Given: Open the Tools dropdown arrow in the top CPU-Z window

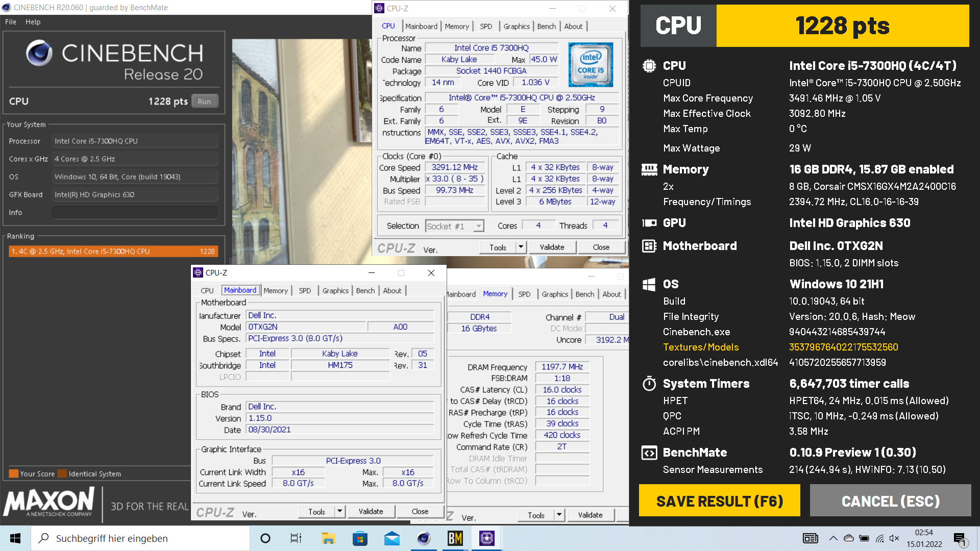Looking at the screenshot, I should (x=521, y=247).
